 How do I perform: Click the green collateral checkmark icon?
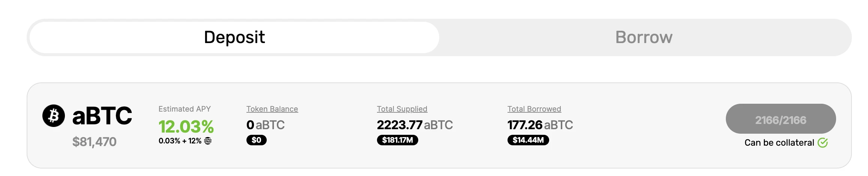click(823, 143)
